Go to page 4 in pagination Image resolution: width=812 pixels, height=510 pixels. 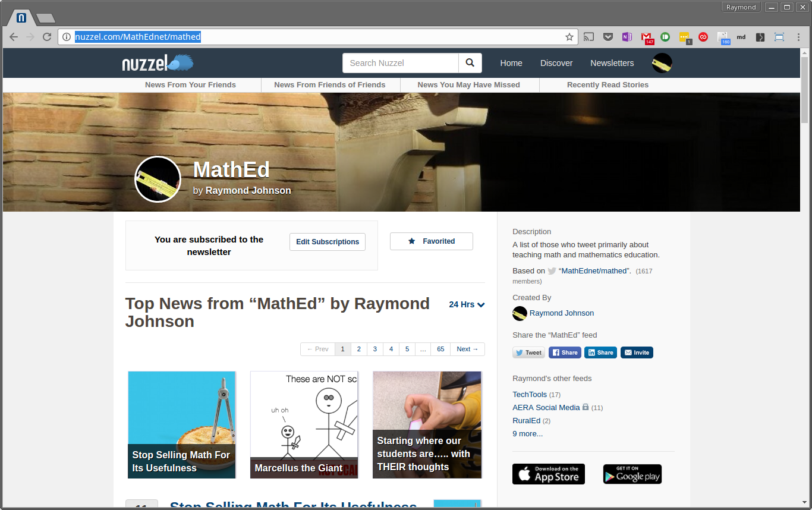pos(391,349)
